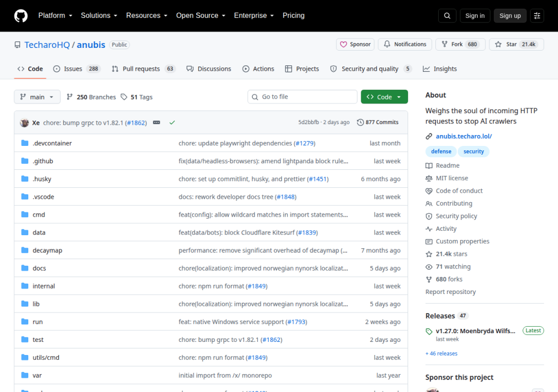
Task: Open the cmd folder icon
Action: [25, 214]
